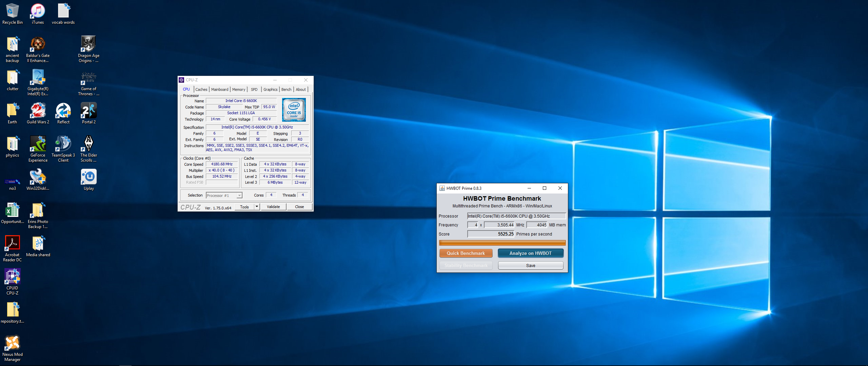868x366 pixels.
Task: Open the Memory tab in CPU-Z
Action: (x=239, y=89)
